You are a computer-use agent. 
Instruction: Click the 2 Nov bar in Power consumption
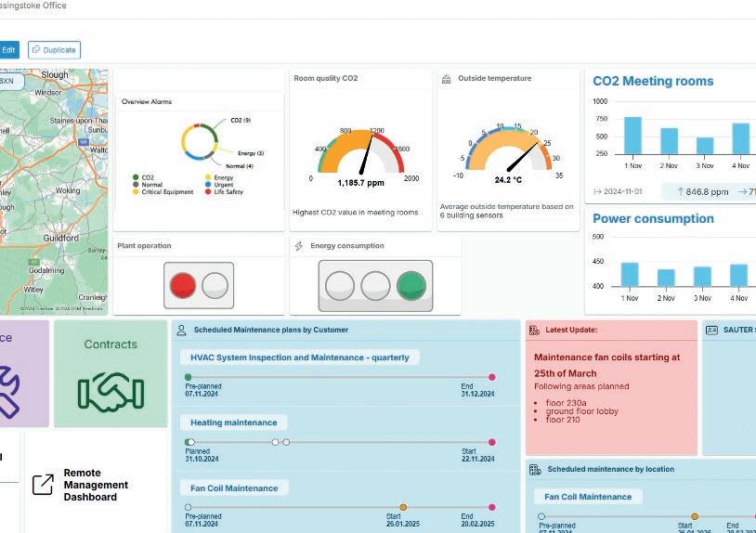click(x=666, y=278)
